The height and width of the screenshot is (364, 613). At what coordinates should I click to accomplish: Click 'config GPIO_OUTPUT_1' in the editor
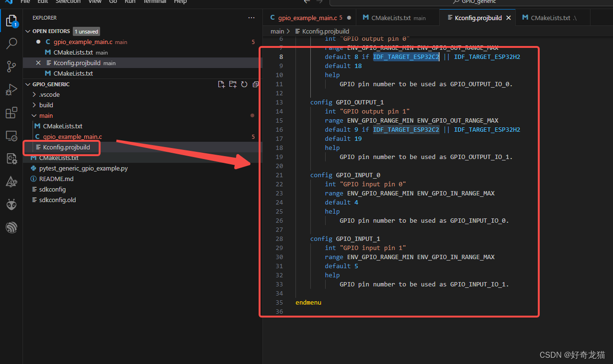[x=347, y=102]
